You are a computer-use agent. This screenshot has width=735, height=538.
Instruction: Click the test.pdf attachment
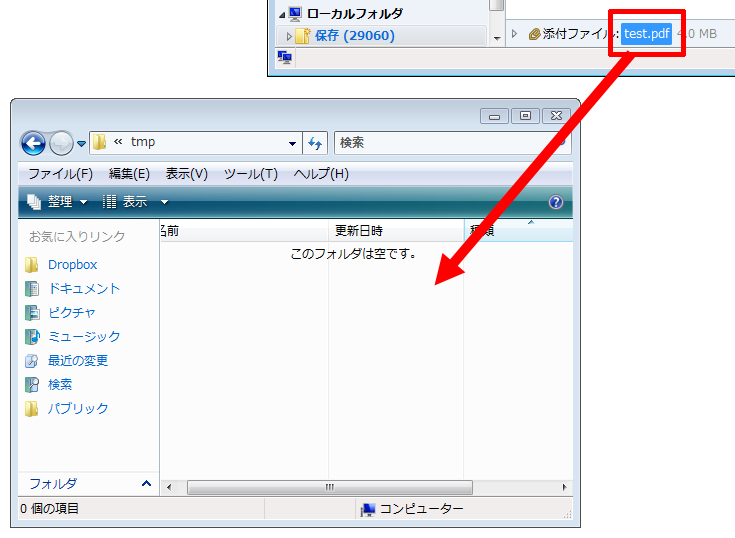[646, 34]
